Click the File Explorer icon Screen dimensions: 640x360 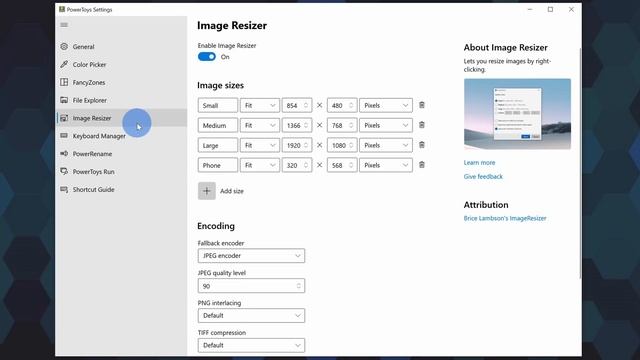[x=64, y=100]
